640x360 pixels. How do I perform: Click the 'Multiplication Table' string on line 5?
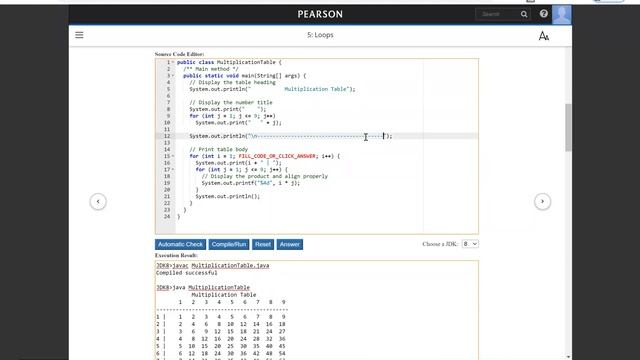[315, 89]
